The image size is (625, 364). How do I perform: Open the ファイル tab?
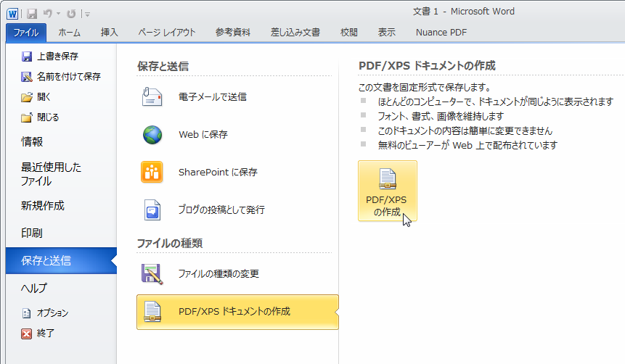tap(26, 33)
